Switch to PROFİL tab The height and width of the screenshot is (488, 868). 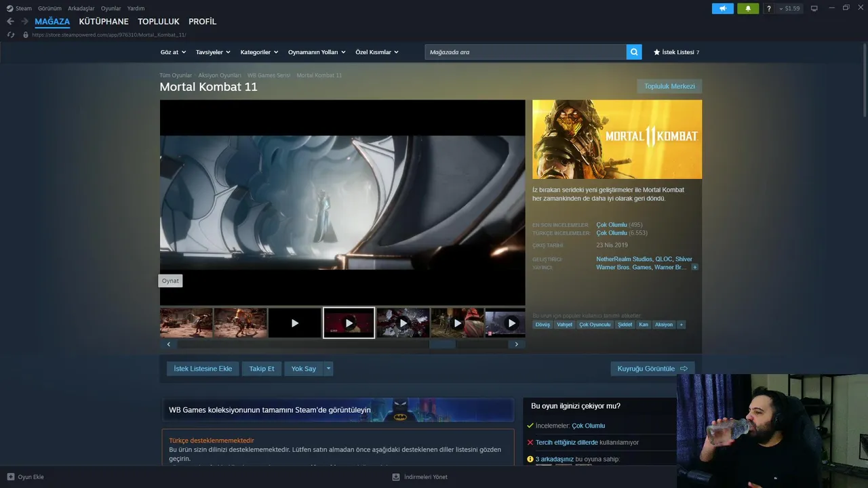(x=203, y=22)
